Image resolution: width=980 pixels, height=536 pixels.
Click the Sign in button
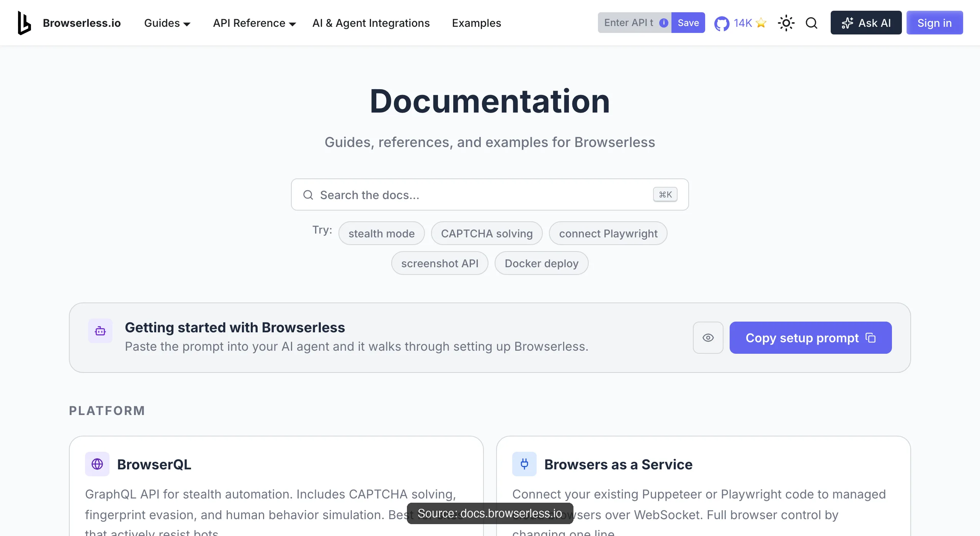tap(934, 23)
